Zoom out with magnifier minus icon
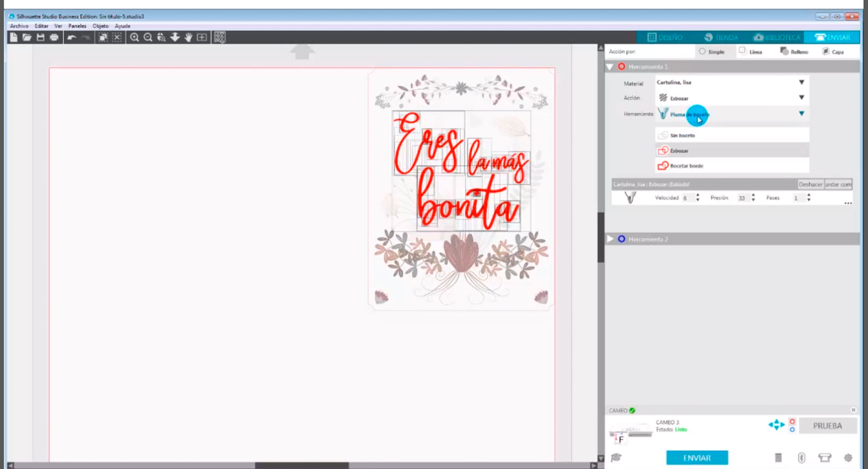This screenshot has width=868, height=469. [148, 38]
